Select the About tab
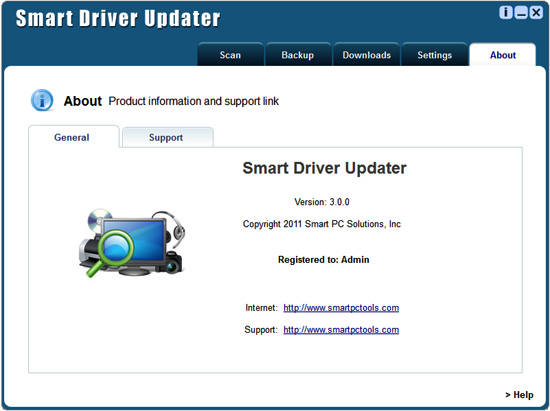This screenshot has width=550, height=411. coord(503,55)
